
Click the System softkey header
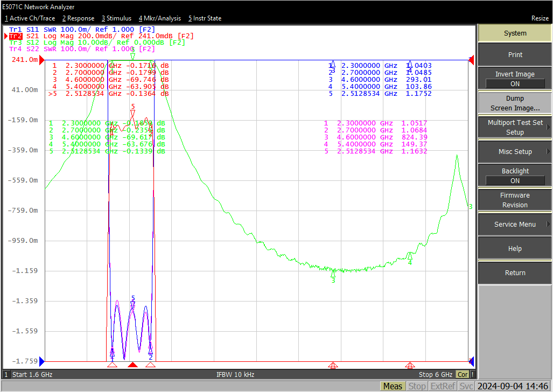pyautogui.click(x=515, y=33)
